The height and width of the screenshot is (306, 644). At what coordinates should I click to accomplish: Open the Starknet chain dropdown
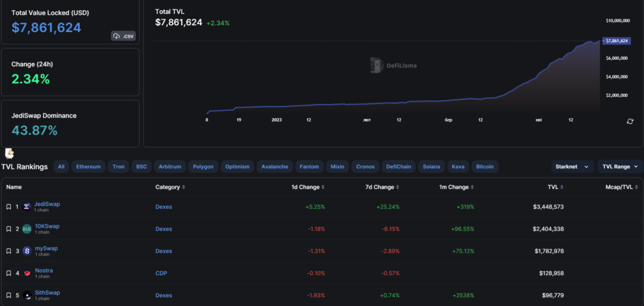(572, 167)
